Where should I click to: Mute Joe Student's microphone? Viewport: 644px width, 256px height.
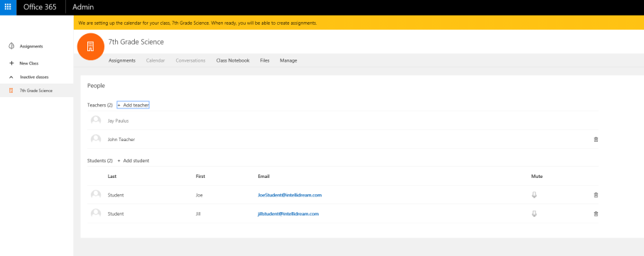pos(534,195)
